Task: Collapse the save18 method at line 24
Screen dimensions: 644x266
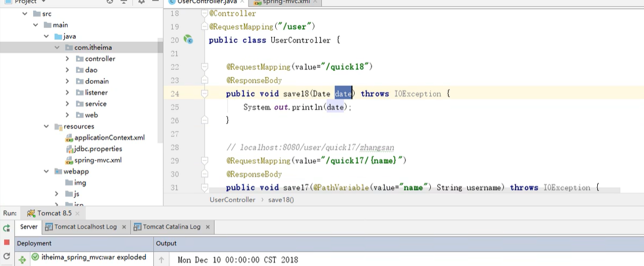Action: [204, 94]
